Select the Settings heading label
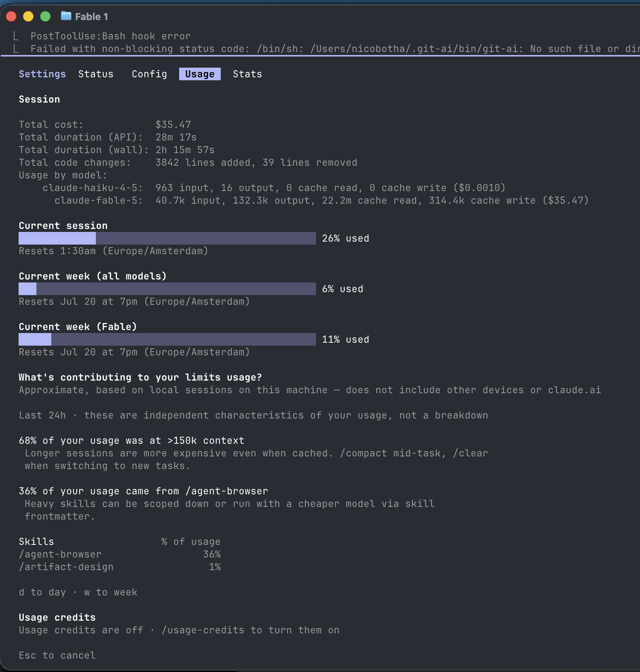This screenshot has height=672, width=640. point(42,74)
